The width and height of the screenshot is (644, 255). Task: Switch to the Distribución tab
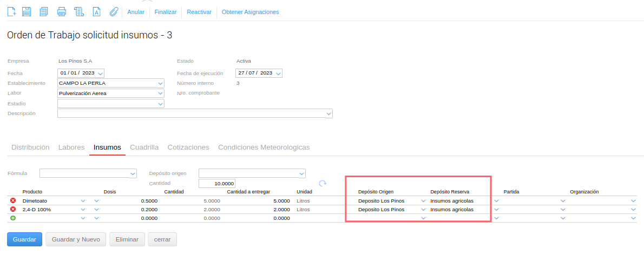pos(30,147)
